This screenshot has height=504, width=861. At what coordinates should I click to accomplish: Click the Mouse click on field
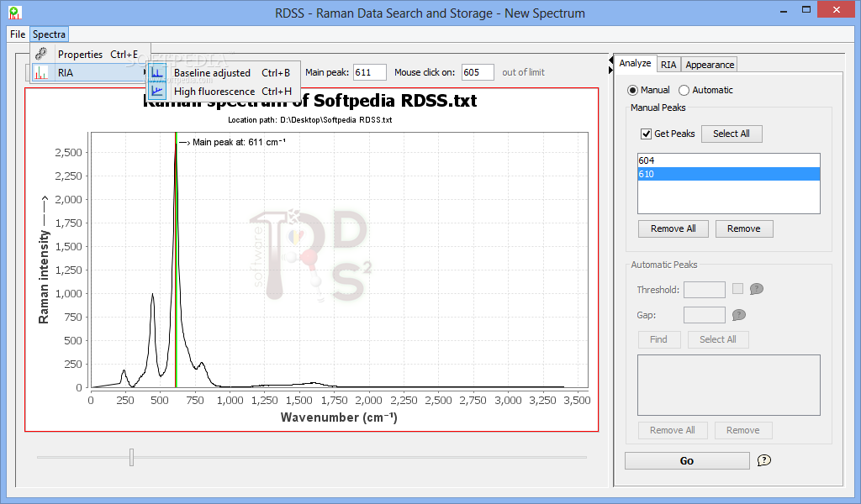[478, 72]
